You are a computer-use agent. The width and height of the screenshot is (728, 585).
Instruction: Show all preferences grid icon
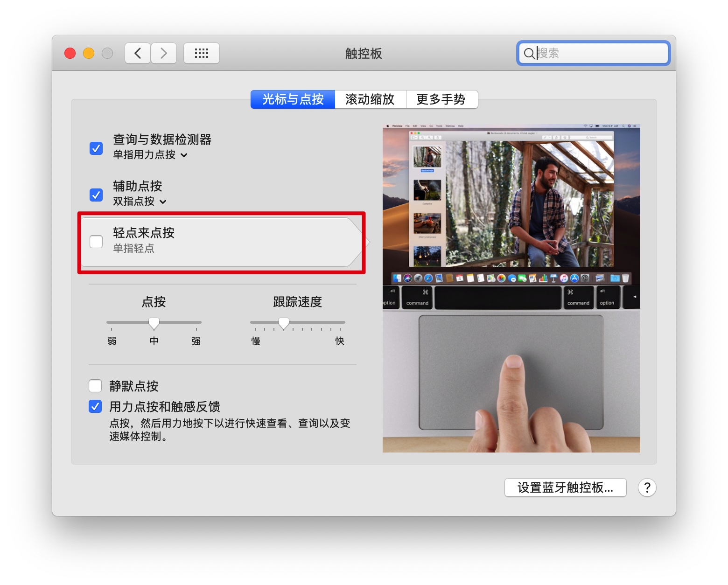click(201, 53)
